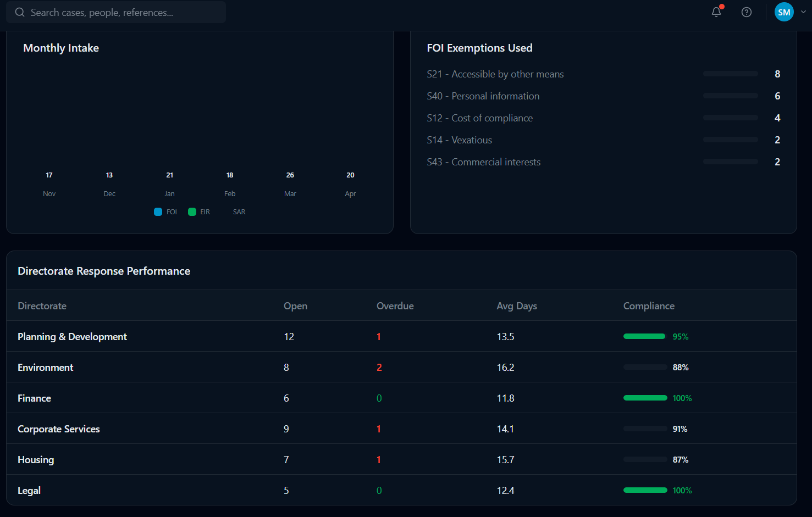Click the search magnifier icon

tap(20, 12)
